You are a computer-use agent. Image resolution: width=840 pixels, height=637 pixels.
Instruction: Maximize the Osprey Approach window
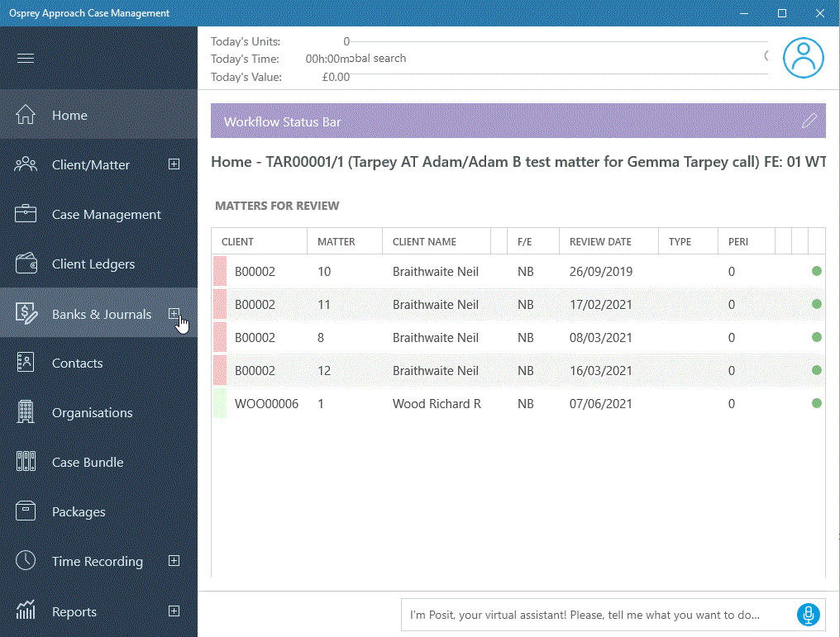(x=781, y=13)
